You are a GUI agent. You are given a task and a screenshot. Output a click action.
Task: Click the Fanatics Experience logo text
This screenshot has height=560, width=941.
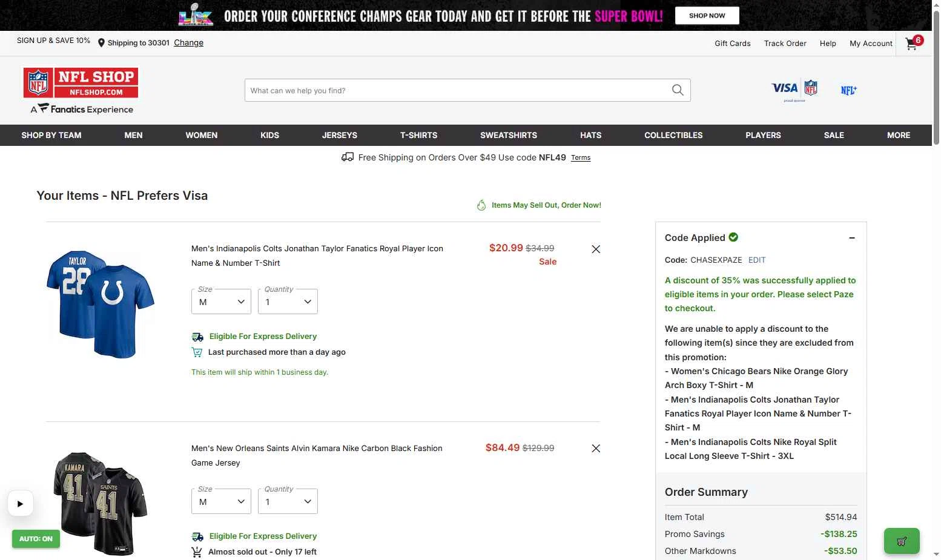82,109
